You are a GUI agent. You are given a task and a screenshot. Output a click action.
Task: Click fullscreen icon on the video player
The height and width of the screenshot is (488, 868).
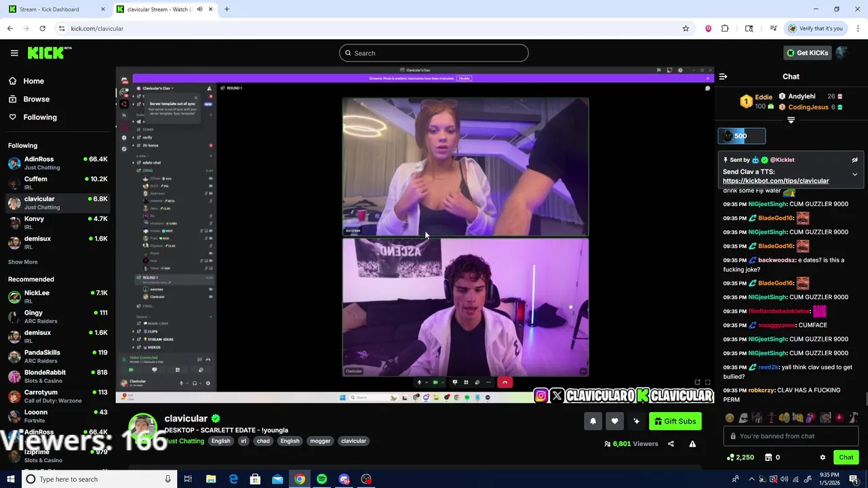click(707, 383)
